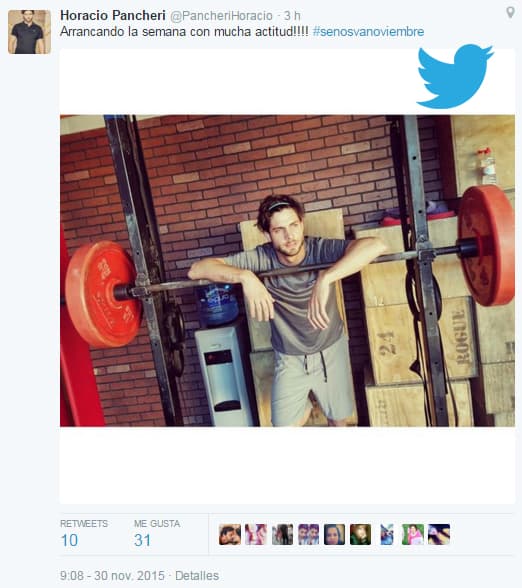Click the sixth liker avatar
The height and width of the screenshot is (588, 522).
pyautogui.click(x=360, y=534)
